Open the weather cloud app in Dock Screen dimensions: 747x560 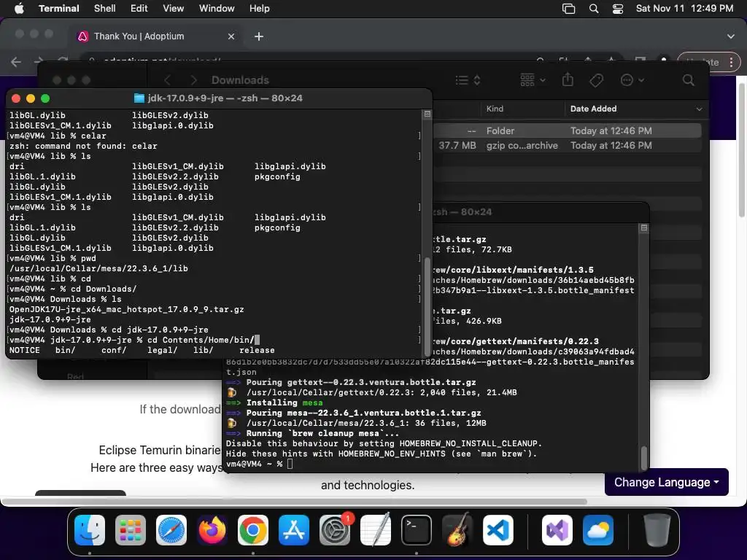point(598,530)
